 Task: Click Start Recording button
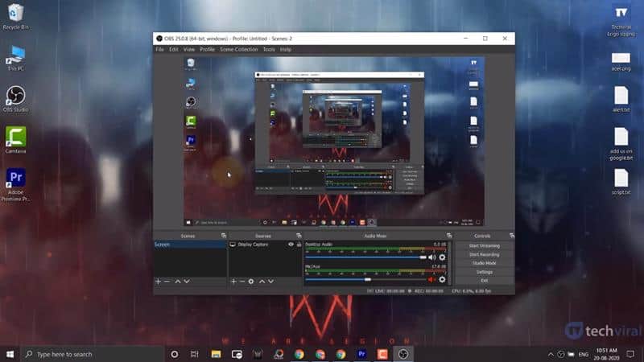click(485, 254)
